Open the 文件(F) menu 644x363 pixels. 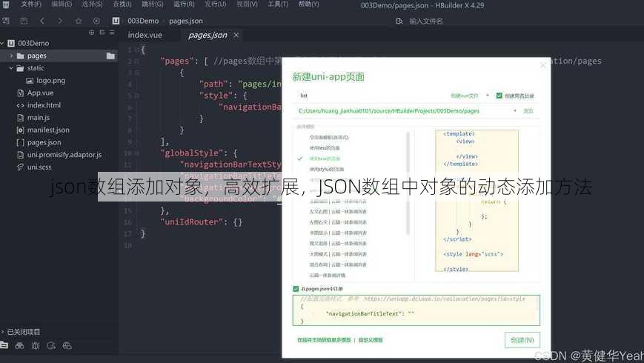[31, 4]
